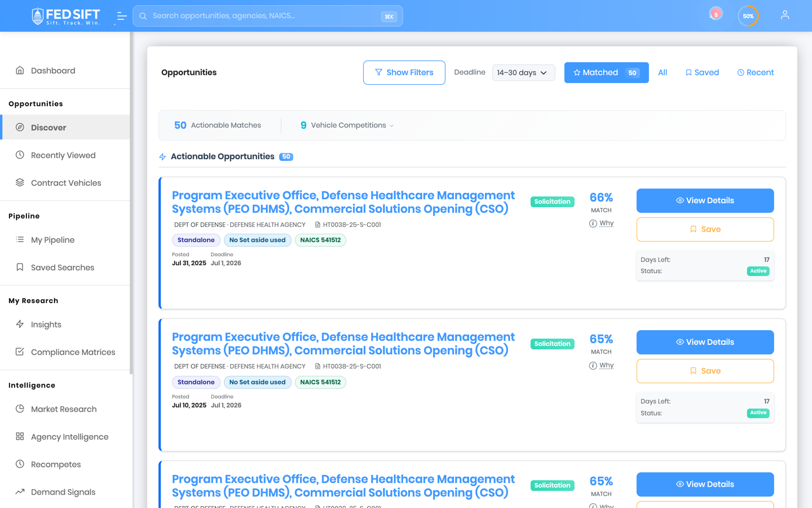The image size is (812, 508).
Task: Open the notifications bell
Action: point(715,15)
